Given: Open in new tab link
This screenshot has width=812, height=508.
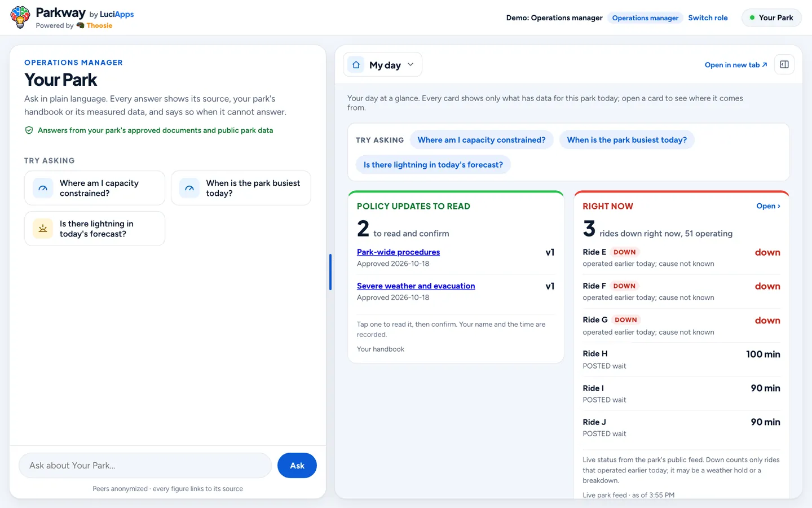Looking at the screenshot, I should coord(736,65).
